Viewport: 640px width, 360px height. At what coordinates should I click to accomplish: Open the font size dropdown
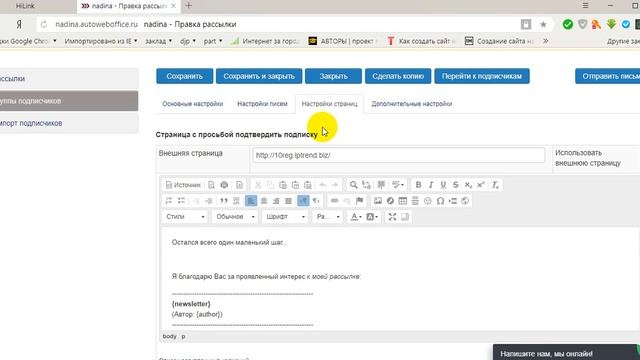(x=328, y=217)
